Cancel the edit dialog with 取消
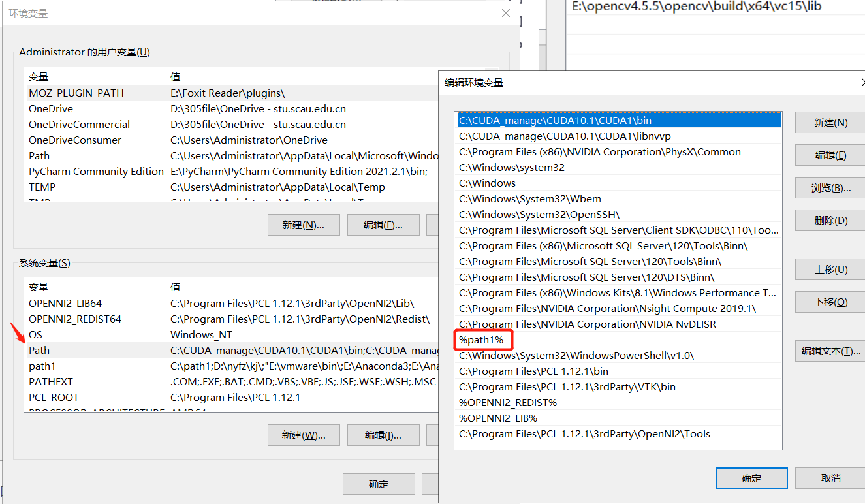The width and height of the screenshot is (865, 504). tap(827, 478)
